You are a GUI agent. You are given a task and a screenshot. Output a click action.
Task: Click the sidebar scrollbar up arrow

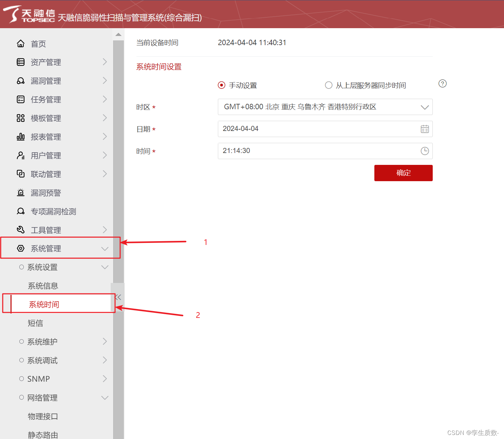(118, 34)
